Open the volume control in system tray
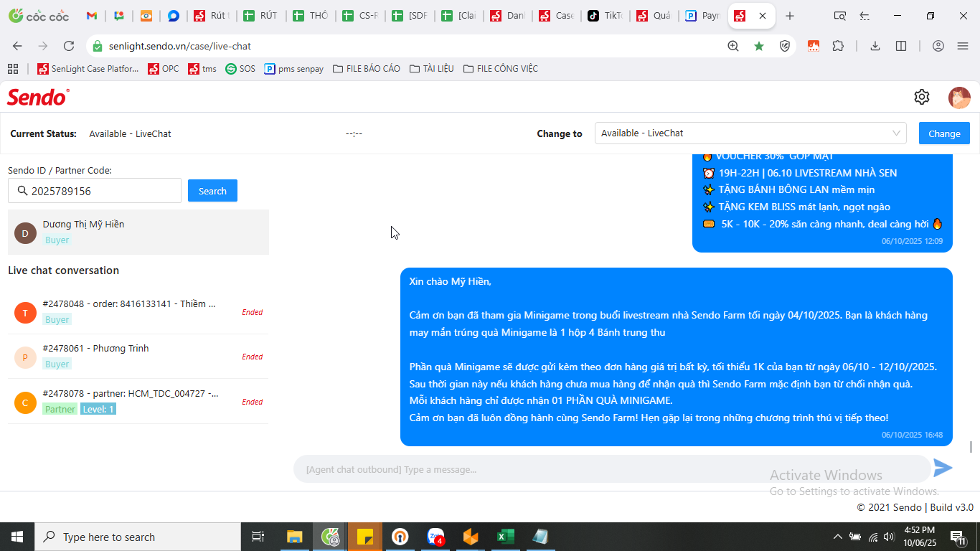Image resolution: width=980 pixels, height=551 pixels. [890, 537]
